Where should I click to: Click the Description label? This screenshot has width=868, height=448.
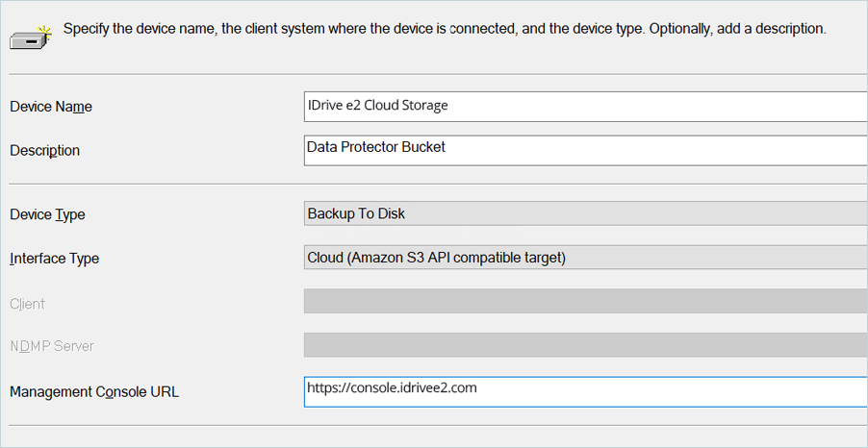coord(45,151)
